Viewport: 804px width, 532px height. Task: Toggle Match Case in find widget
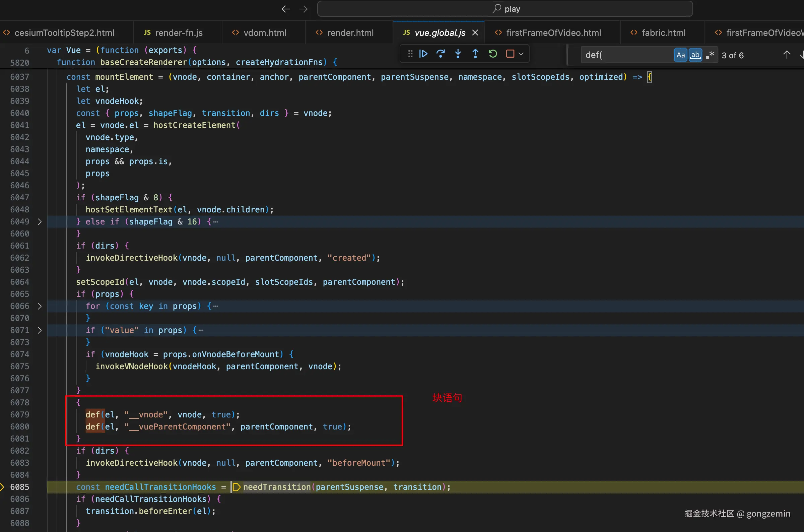[680, 55]
